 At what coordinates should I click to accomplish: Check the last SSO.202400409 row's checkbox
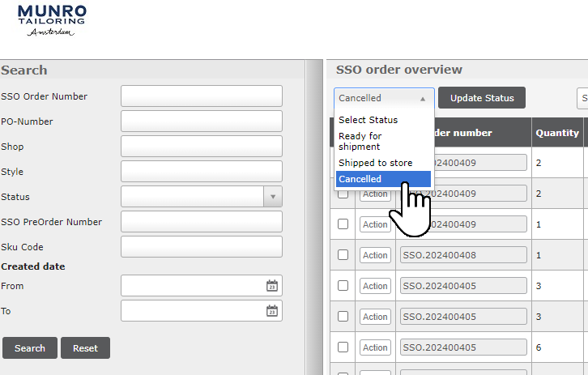343,224
